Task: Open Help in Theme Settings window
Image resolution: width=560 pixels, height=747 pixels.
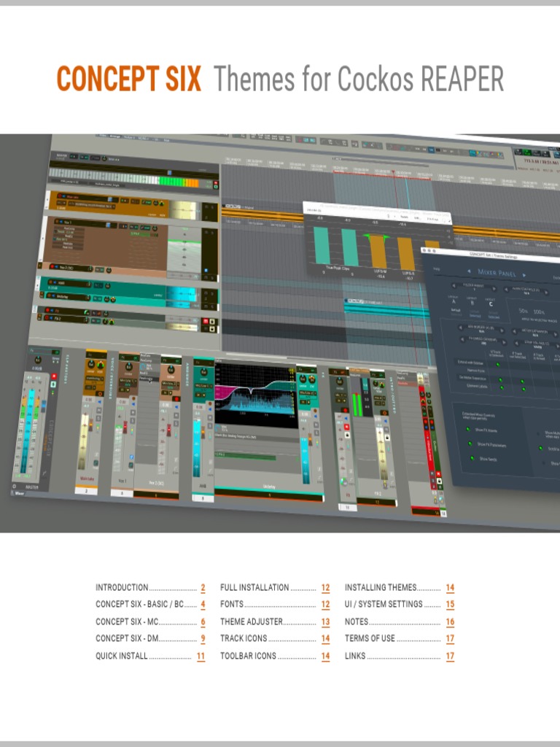Action: coord(437,269)
